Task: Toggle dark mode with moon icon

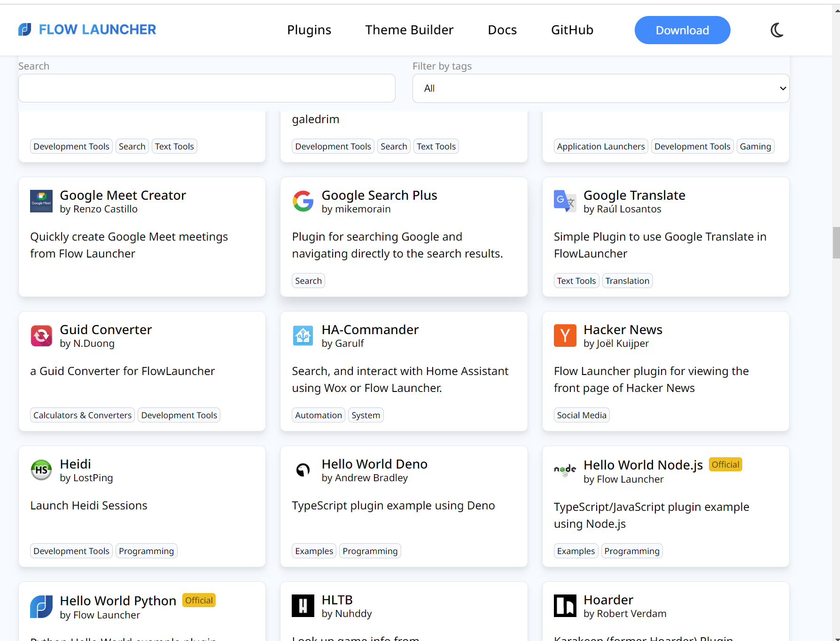Action: 777,30
